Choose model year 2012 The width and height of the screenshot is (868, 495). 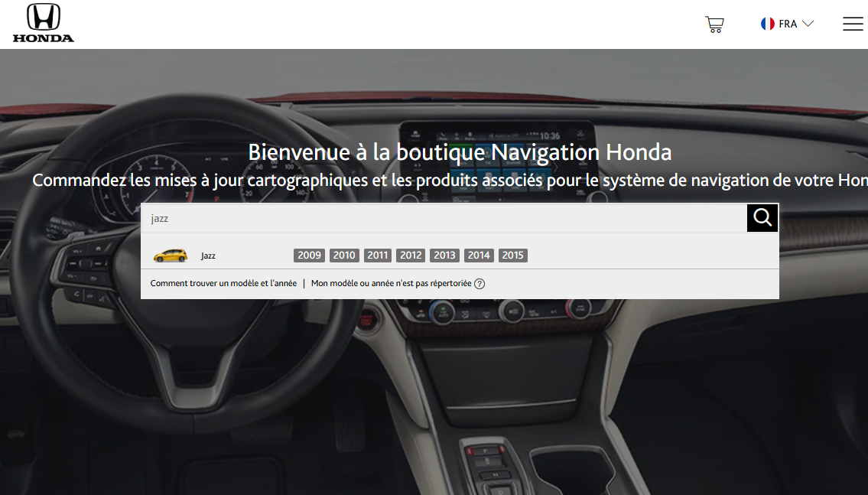pos(411,256)
